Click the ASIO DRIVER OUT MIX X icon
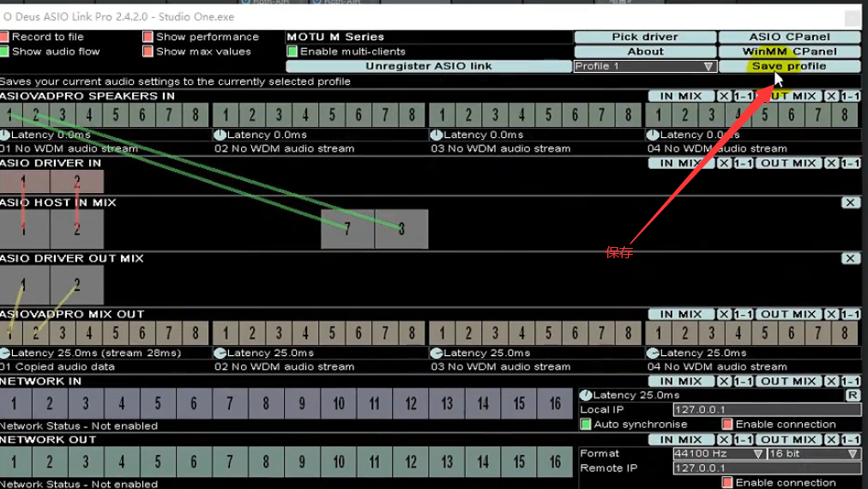Screen dimensions: 868x489 [849, 258]
